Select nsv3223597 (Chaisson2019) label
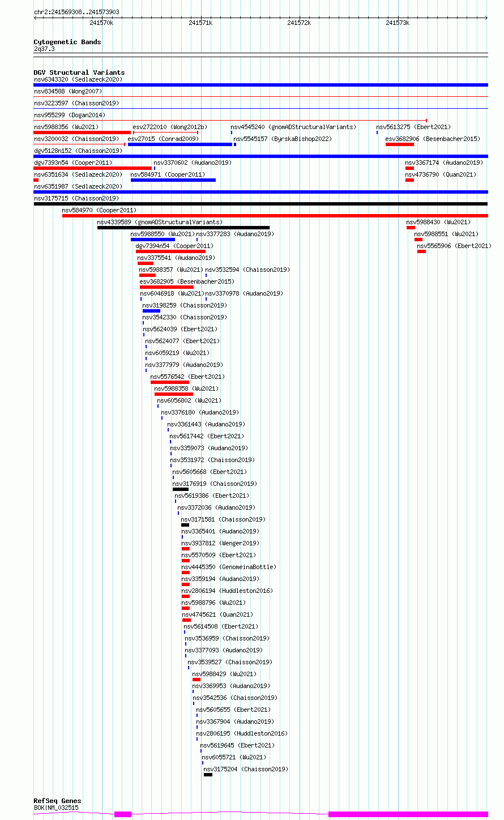 76,104
